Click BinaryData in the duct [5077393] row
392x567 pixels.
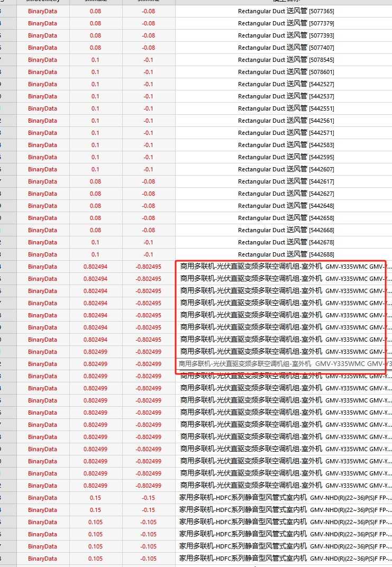click(x=43, y=35)
